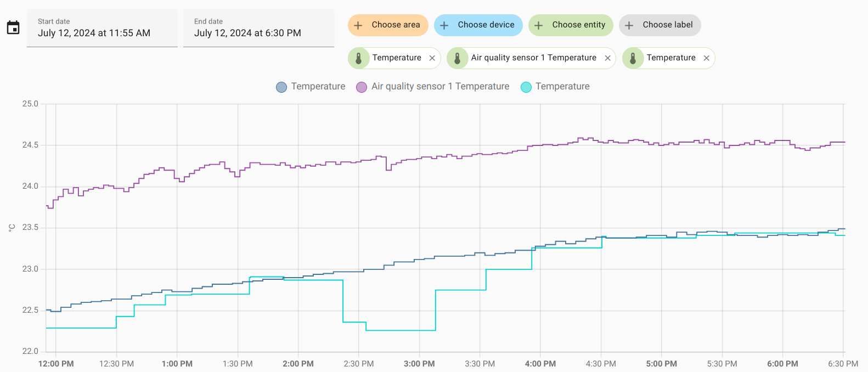Click thermometer icon on last Temperature chip

tap(633, 58)
